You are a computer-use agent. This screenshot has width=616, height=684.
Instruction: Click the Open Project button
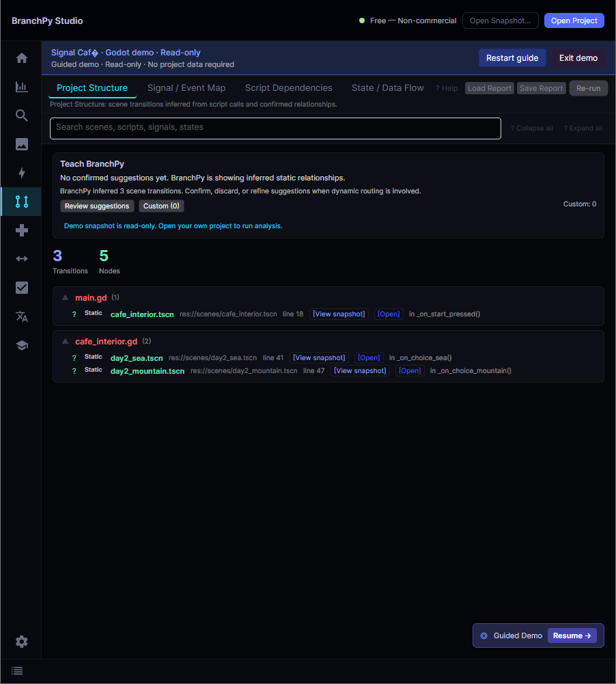[574, 20]
